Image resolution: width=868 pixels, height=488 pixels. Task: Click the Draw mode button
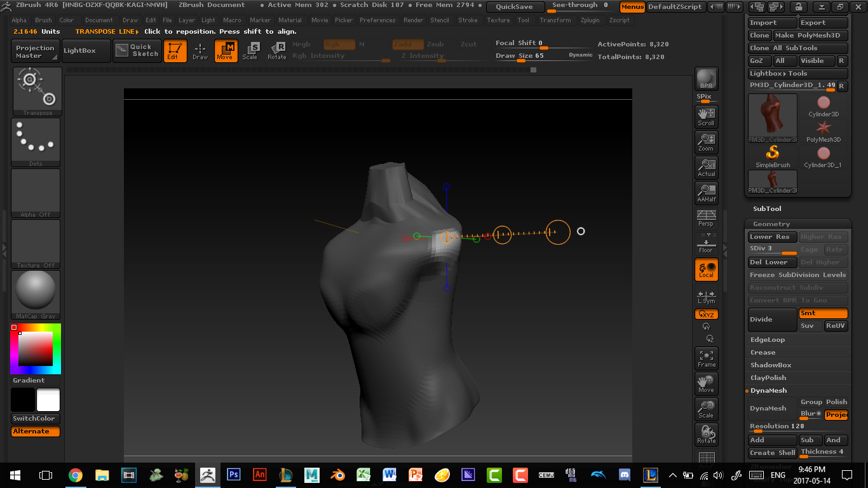click(200, 51)
